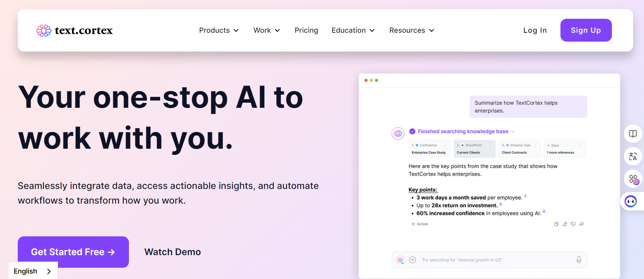
Task: Click the green dot in the demo window
Action: [377, 80]
